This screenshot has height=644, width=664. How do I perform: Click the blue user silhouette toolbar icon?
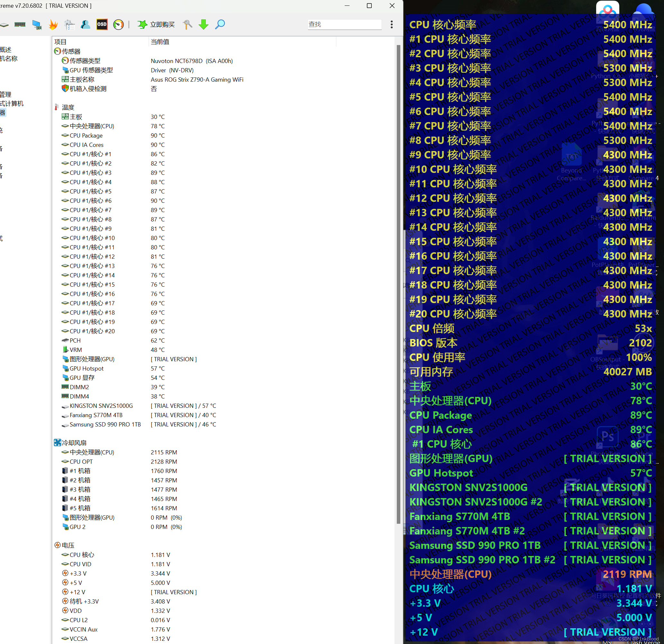point(86,24)
